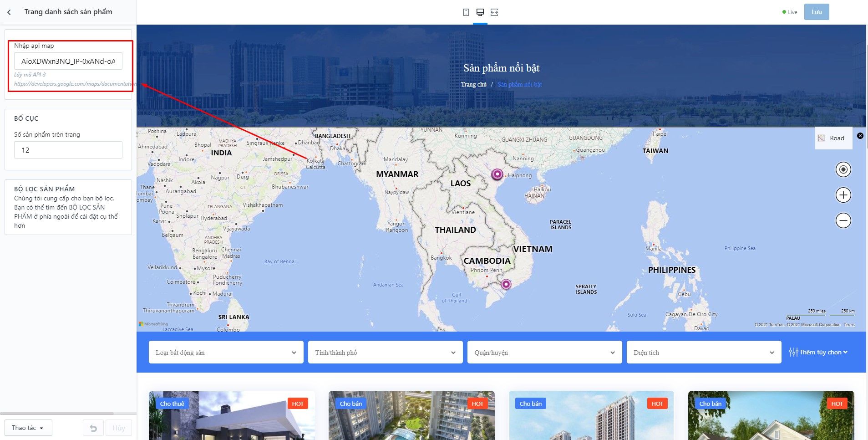Click the Live status indicator
Viewport: 868px width, 440px height.
click(790, 12)
